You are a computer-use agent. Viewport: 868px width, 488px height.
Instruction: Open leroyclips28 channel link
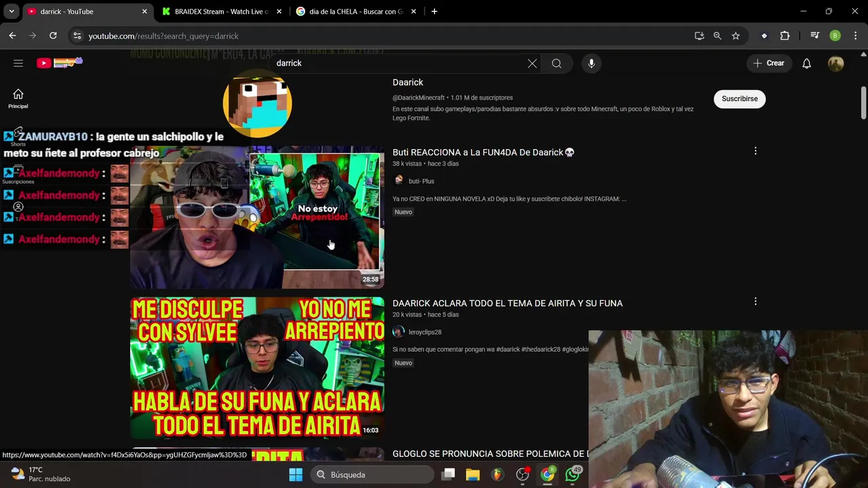pos(425,332)
